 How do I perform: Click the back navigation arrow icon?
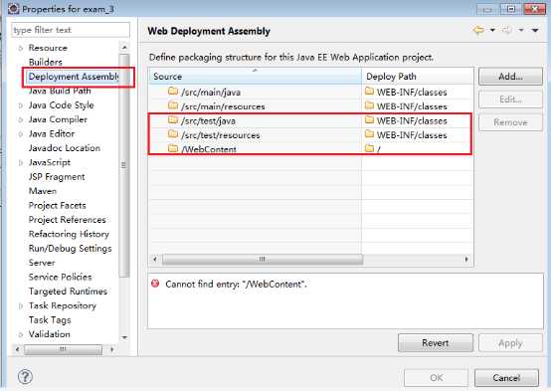478,30
